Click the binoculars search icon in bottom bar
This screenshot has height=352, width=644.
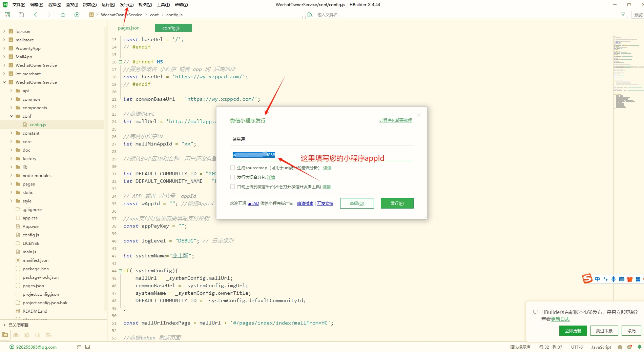click(x=16, y=335)
